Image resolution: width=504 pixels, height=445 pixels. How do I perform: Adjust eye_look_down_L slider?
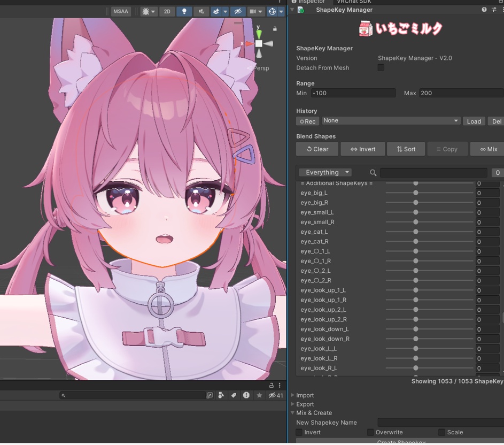(429, 329)
